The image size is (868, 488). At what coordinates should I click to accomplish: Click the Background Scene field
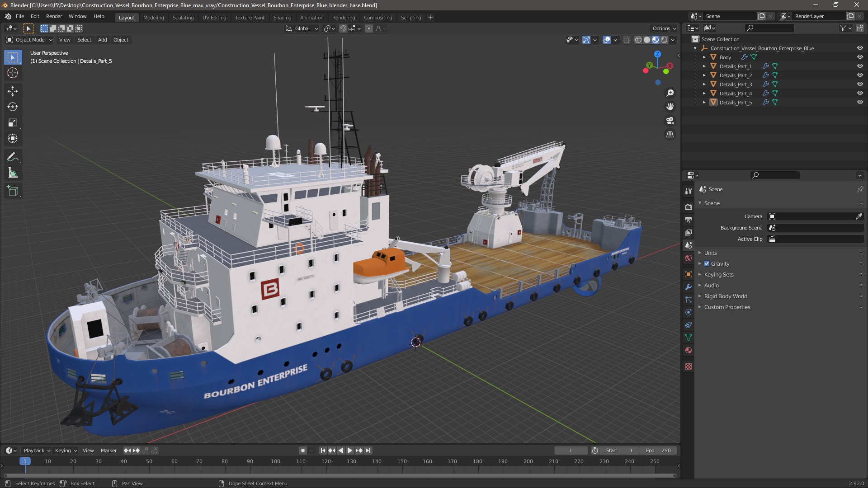click(816, 228)
